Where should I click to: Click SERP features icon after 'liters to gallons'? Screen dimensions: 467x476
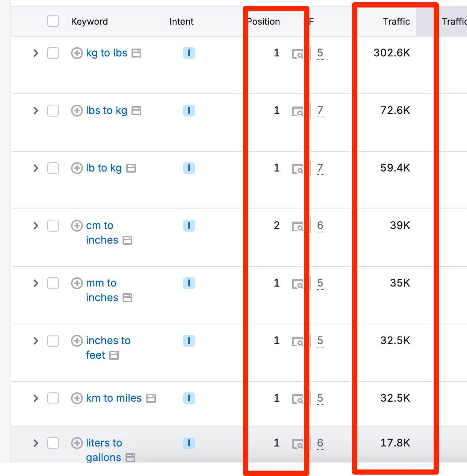(130, 457)
